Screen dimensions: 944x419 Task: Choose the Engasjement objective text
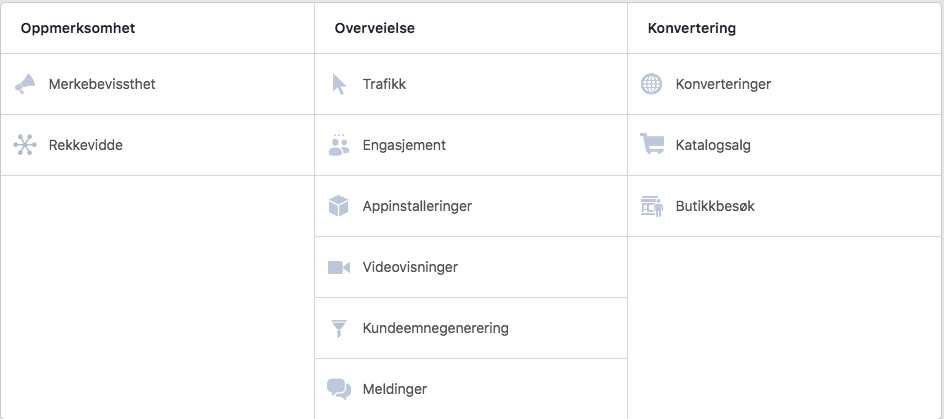[404, 145]
